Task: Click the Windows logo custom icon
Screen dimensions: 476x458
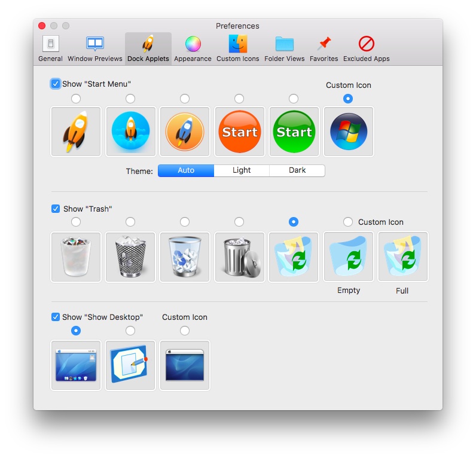Action: click(x=348, y=132)
